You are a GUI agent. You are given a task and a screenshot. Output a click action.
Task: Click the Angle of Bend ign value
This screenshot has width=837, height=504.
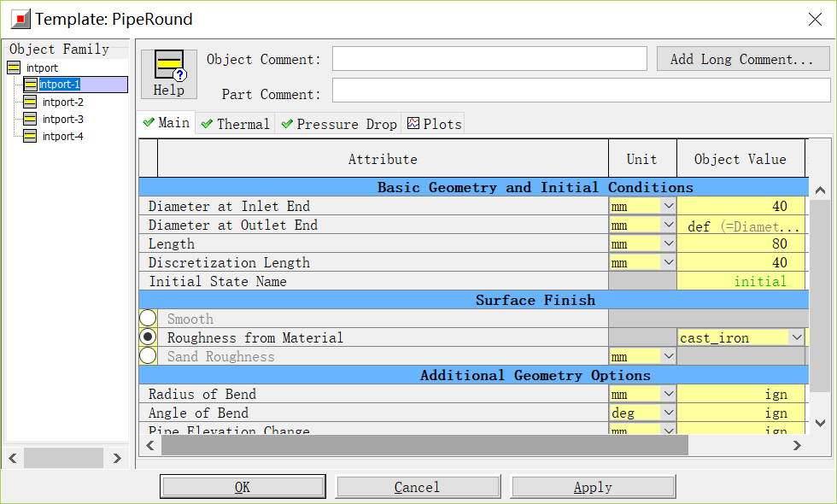click(x=741, y=413)
